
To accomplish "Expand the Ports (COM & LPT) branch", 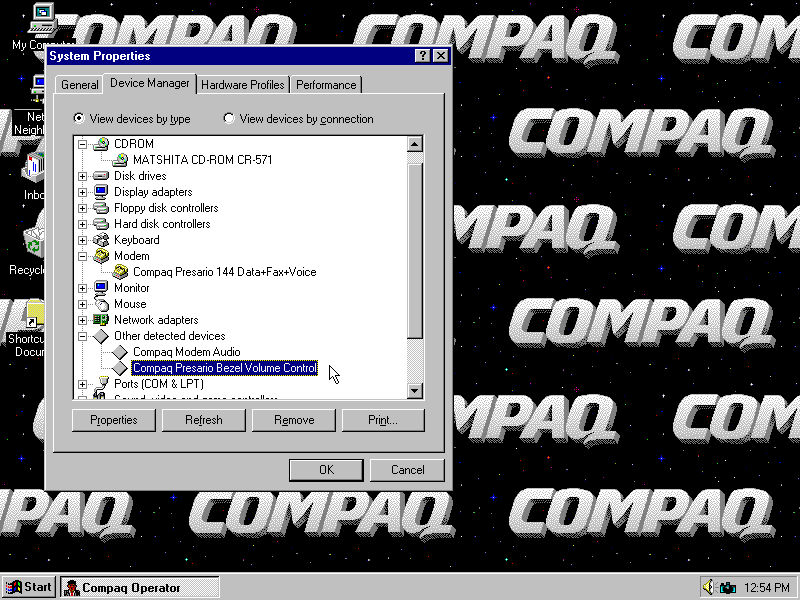I will click(x=82, y=384).
